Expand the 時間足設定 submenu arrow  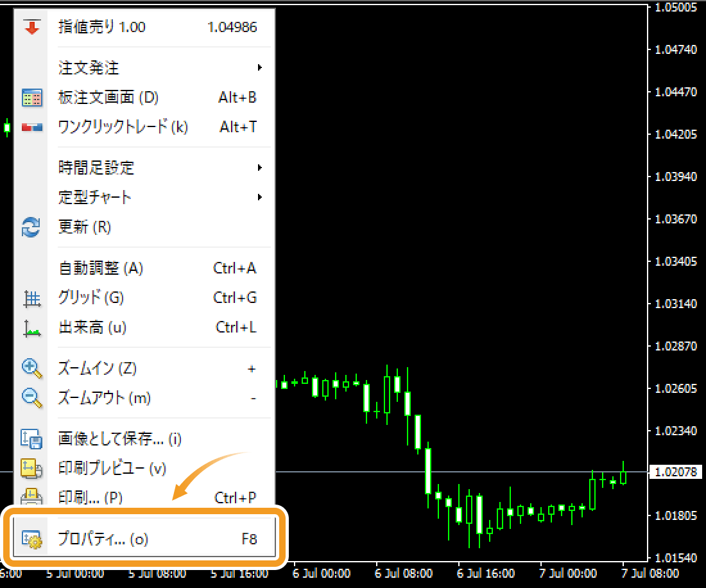pyautogui.click(x=259, y=168)
